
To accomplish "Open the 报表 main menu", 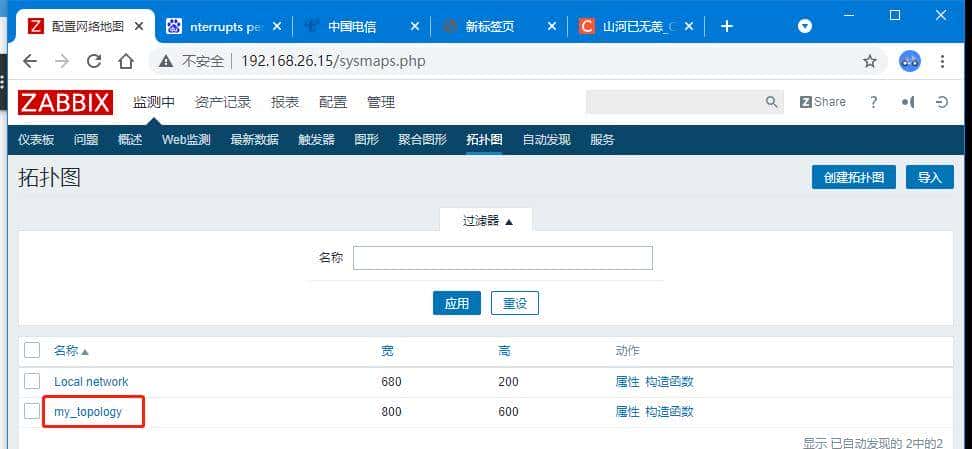I will [285, 102].
